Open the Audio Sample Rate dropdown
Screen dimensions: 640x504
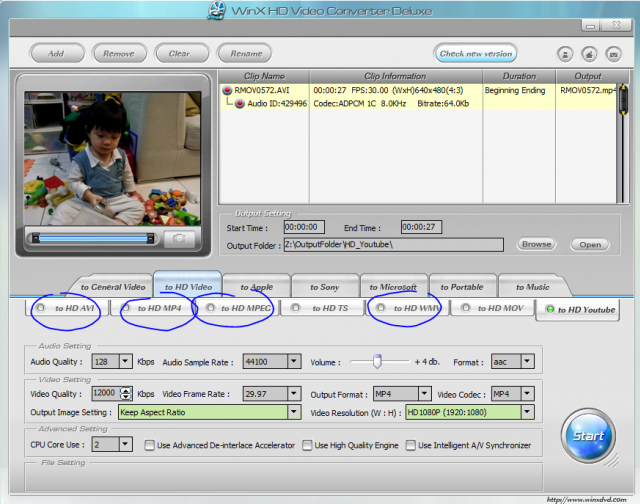coord(294,362)
